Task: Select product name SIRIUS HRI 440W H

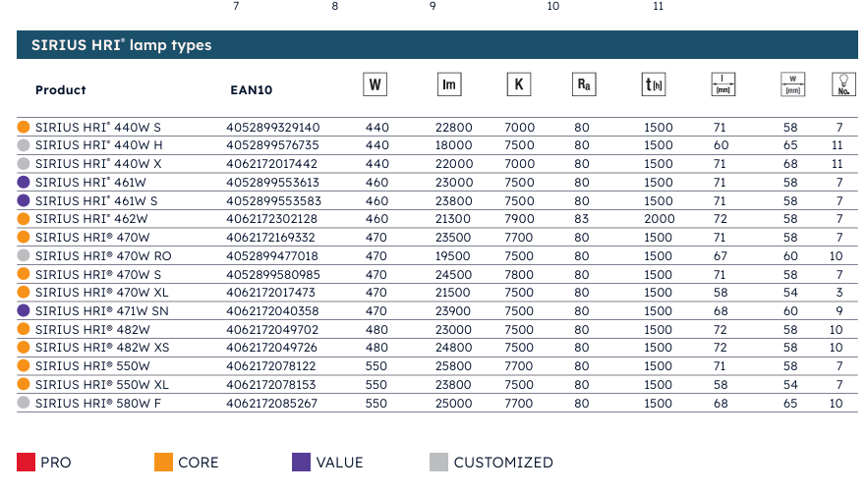Action: pyautogui.click(x=99, y=145)
